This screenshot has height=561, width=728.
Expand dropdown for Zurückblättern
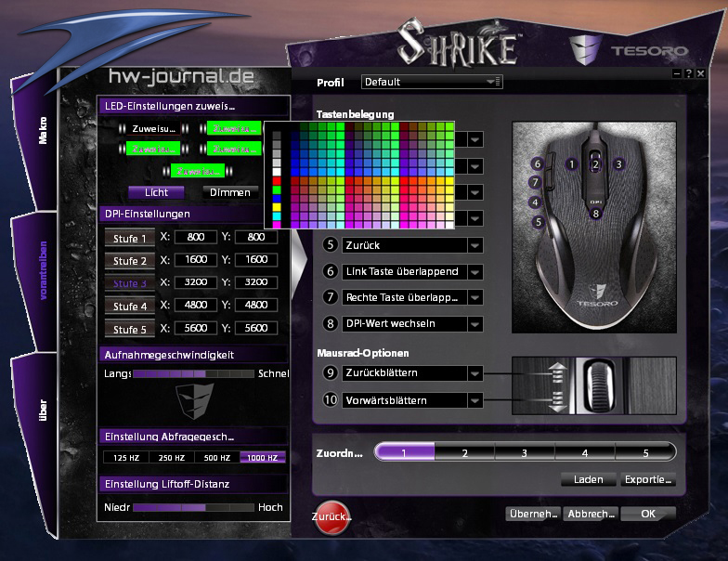pos(475,373)
